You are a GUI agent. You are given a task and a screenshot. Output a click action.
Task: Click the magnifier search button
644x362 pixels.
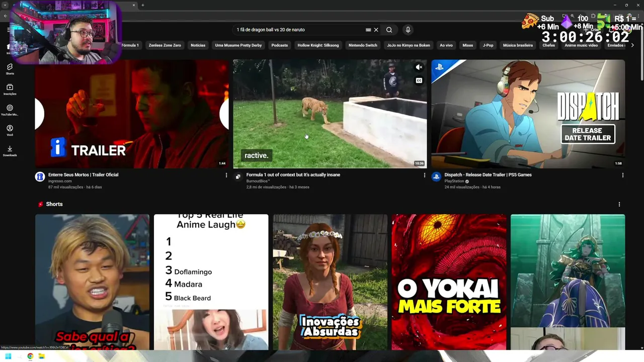pos(389,30)
